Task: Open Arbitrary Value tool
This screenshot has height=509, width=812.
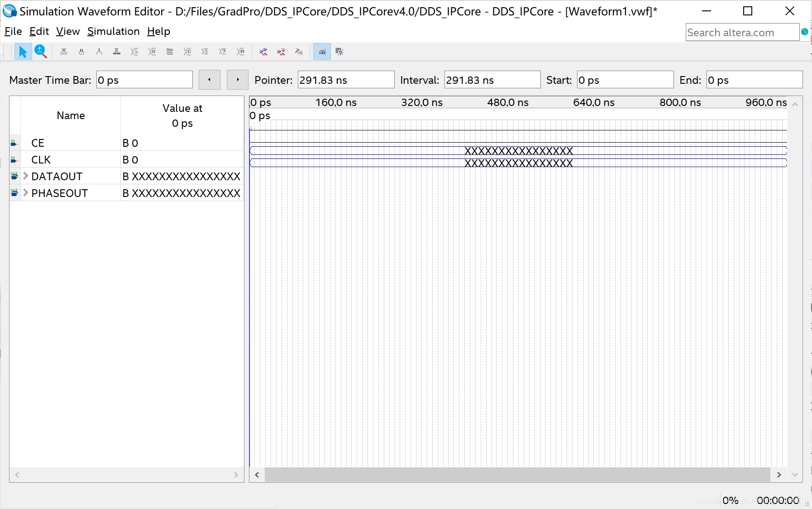Action: click(223, 52)
